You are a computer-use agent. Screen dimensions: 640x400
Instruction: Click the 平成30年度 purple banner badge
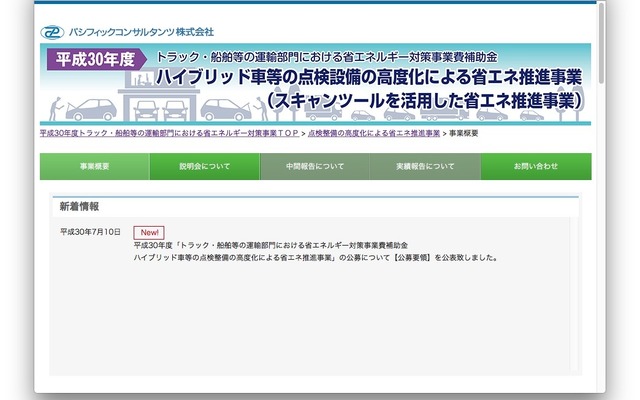click(x=96, y=60)
